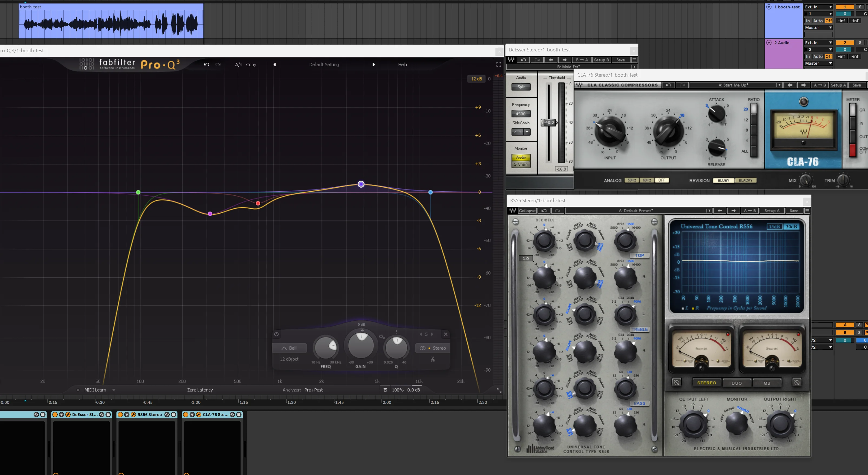868x475 pixels.
Task: Open MIDI Learn menu in Pro-Q 3
Action: (x=95, y=390)
